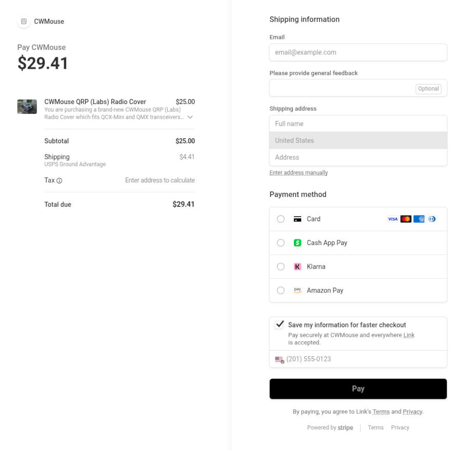Screen dimensions: 476x451
Task: Open the United States country selector
Action: point(358,140)
